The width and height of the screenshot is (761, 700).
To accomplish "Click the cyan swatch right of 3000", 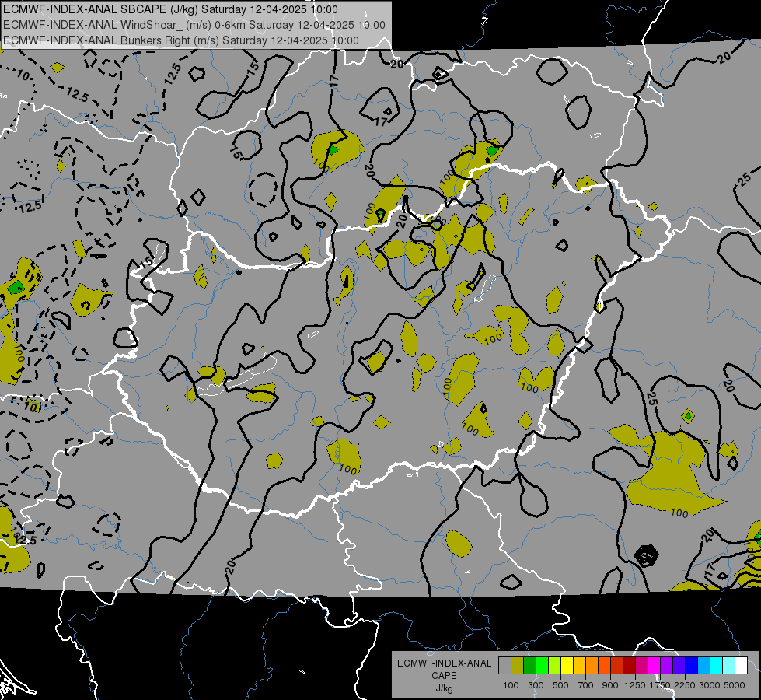I will (x=717, y=666).
